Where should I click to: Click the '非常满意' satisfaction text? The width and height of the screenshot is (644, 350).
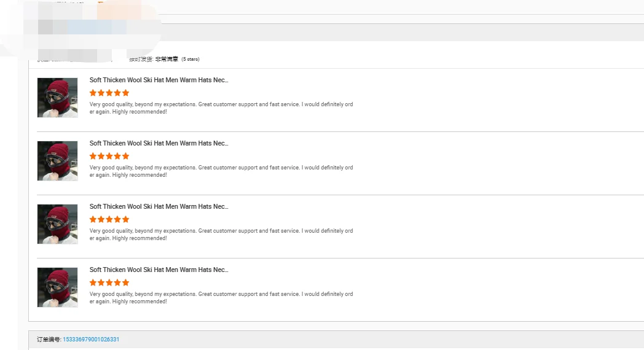click(x=167, y=60)
